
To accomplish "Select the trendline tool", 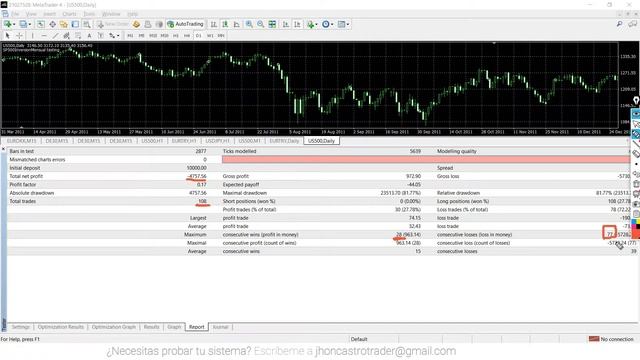I will pyautogui.click(x=56, y=36).
